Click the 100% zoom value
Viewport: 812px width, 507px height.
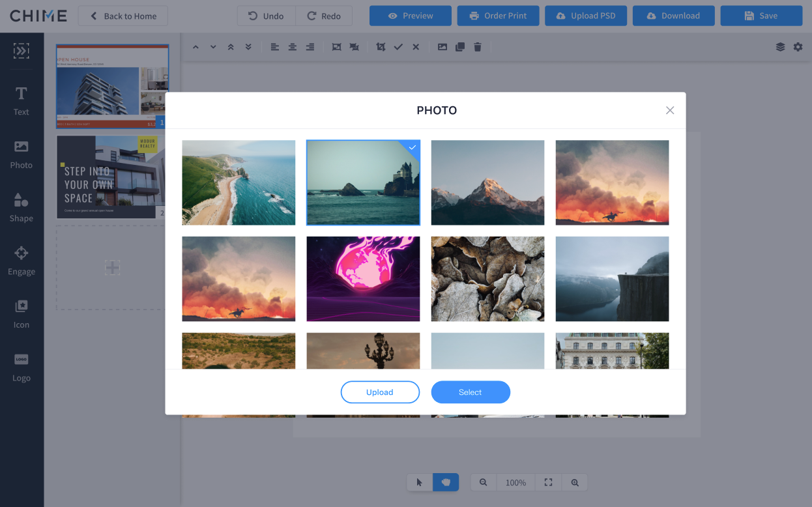[x=516, y=482]
